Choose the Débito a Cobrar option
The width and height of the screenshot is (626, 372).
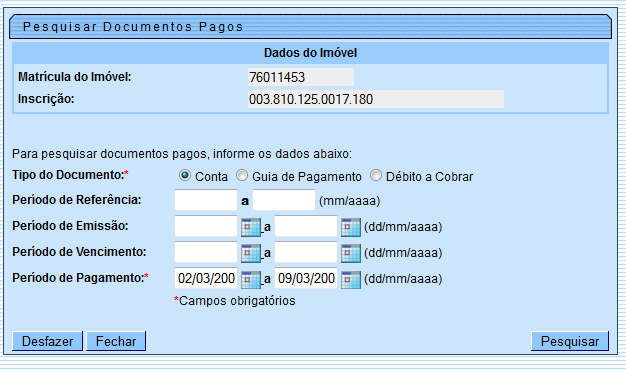point(376,175)
